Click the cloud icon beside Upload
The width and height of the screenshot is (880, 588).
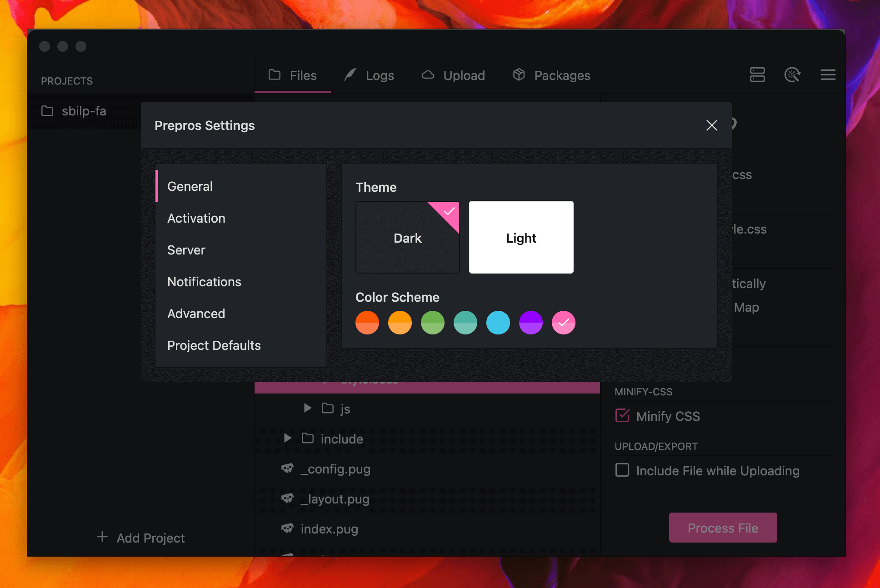pos(428,75)
